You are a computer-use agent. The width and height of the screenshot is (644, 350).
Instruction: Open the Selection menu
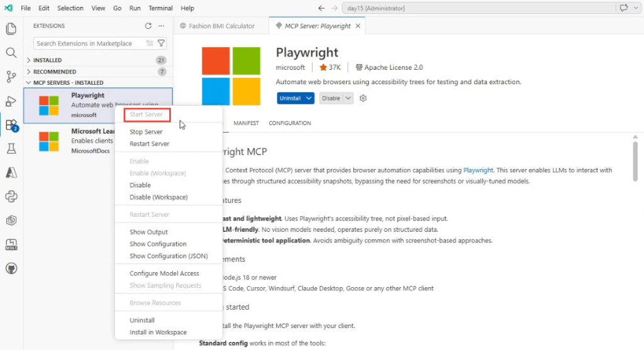coord(70,8)
